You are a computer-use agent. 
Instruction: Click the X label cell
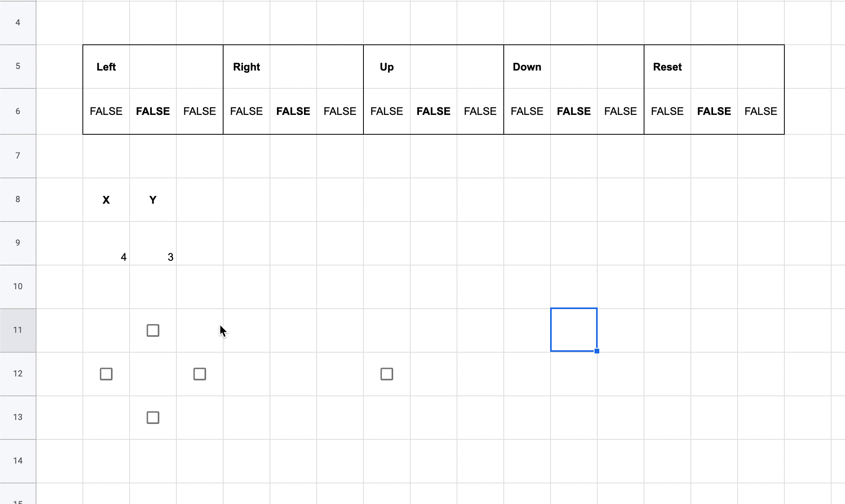(x=106, y=200)
